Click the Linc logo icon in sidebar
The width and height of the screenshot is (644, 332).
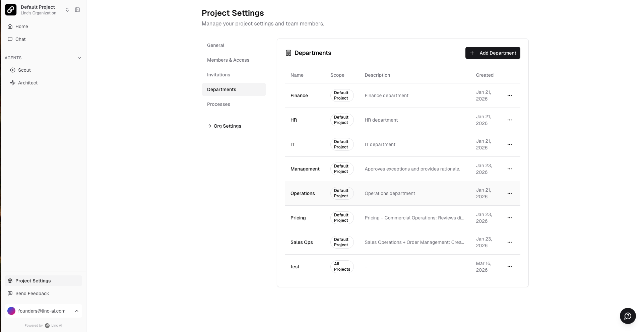pos(11,10)
